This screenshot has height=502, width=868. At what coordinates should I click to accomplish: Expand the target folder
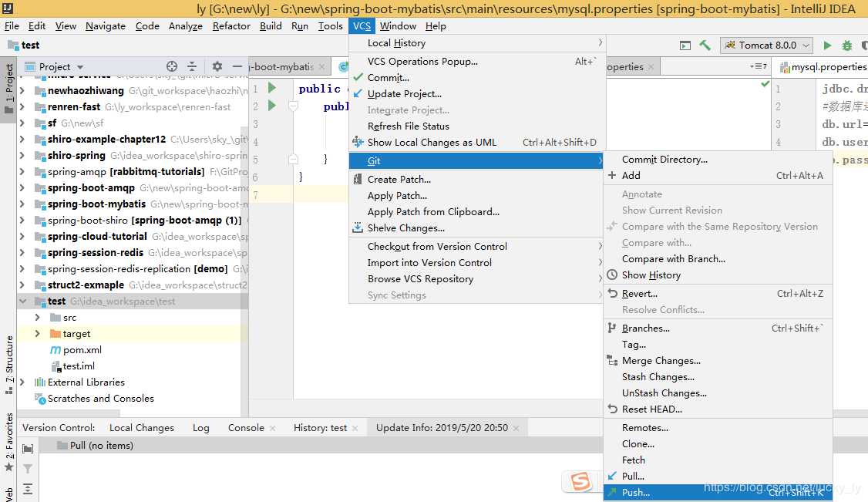pos(37,334)
